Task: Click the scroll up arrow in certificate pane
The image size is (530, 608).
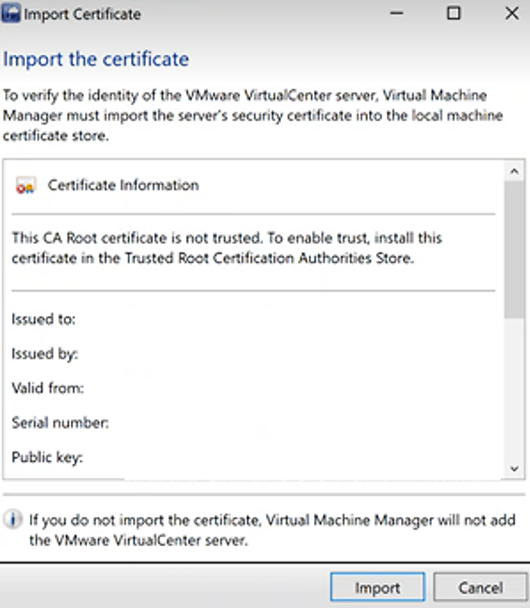Action: click(514, 171)
